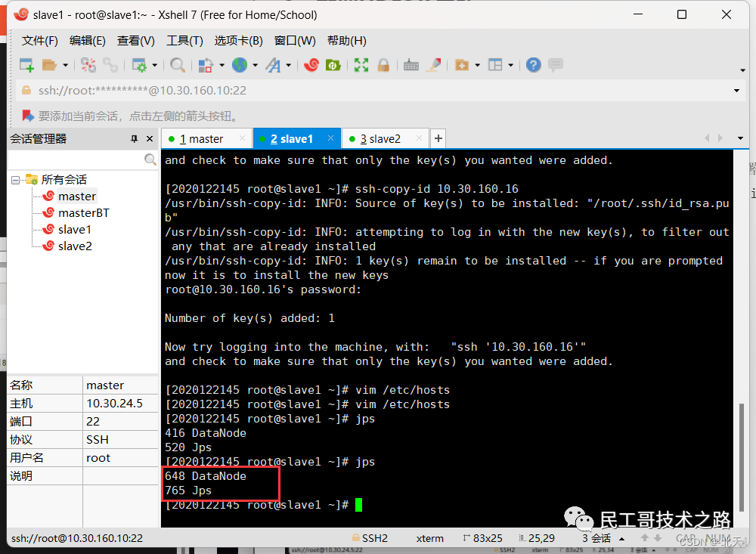
Task: Click the window layout toolbar icon
Action: pos(495,65)
